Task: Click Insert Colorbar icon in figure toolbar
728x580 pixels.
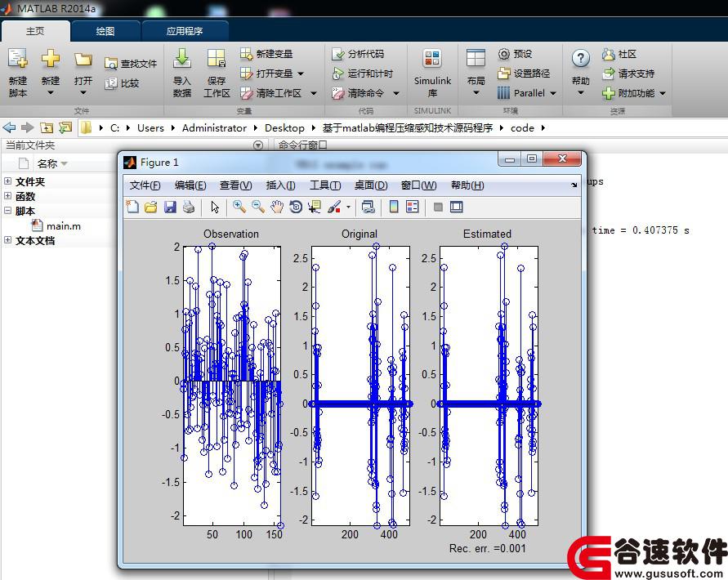Action: [x=394, y=207]
